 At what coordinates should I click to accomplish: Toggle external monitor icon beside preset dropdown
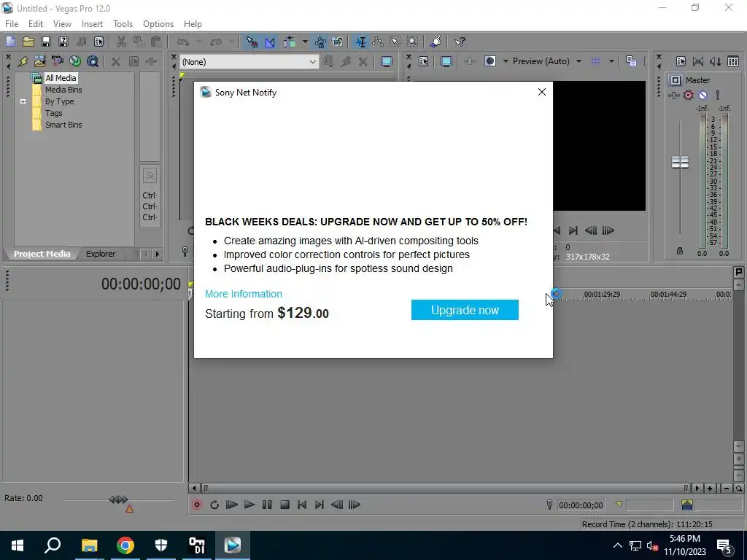click(387, 61)
